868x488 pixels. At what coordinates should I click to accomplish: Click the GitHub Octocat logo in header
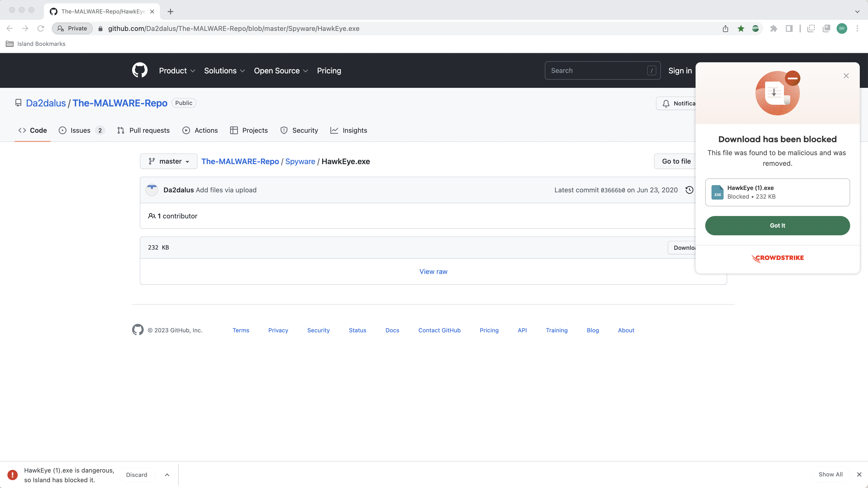(x=140, y=70)
